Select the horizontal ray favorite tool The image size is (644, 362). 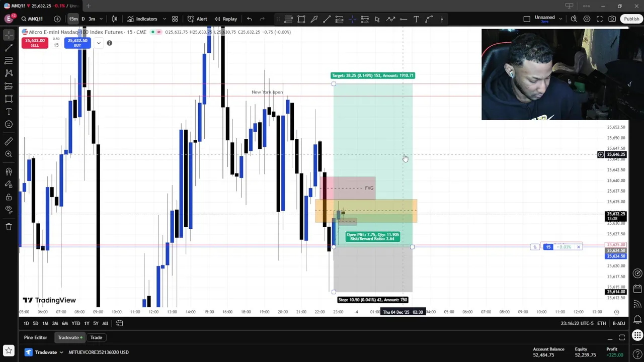point(404,19)
